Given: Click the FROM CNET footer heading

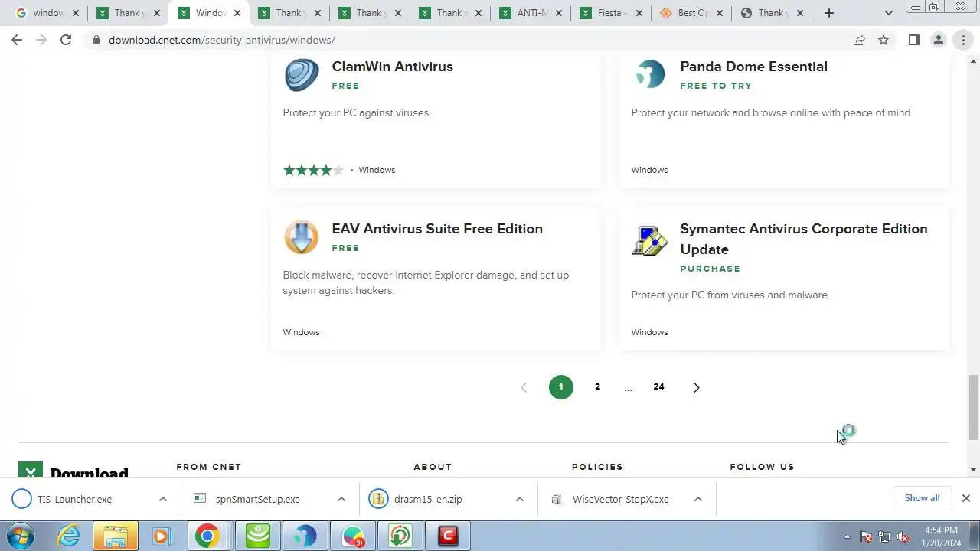Looking at the screenshot, I should click(209, 467).
